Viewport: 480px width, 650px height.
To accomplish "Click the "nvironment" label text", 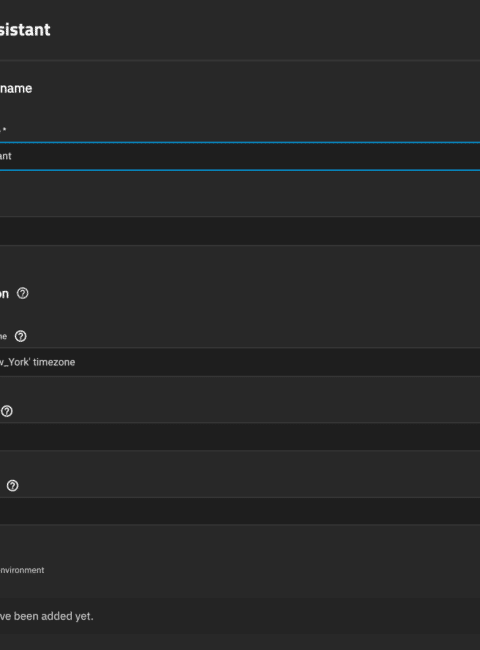I will [22, 570].
